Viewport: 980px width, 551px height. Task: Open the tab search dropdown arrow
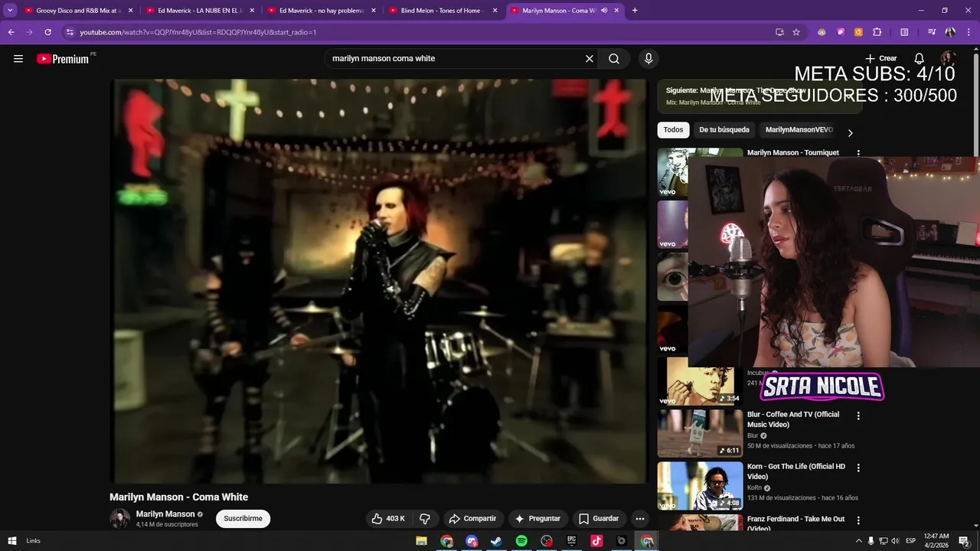(10, 11)
